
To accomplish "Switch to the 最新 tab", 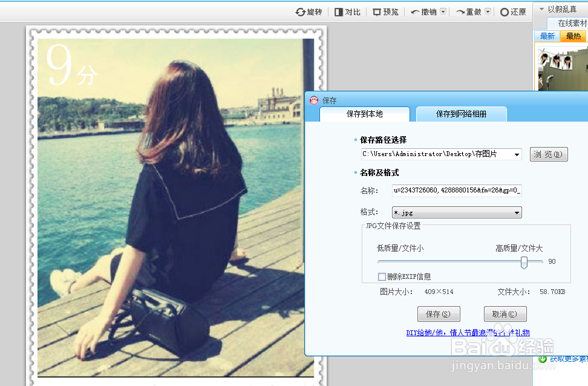I will 547,36.
